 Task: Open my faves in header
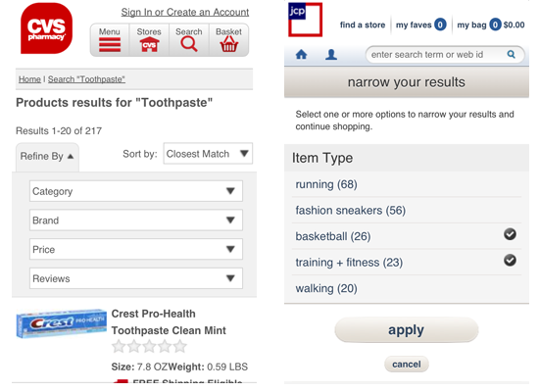pos(421,24)
